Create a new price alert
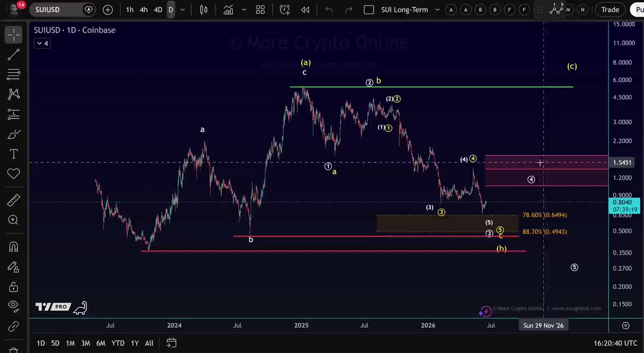644x353 pixels. click(285, 10)
